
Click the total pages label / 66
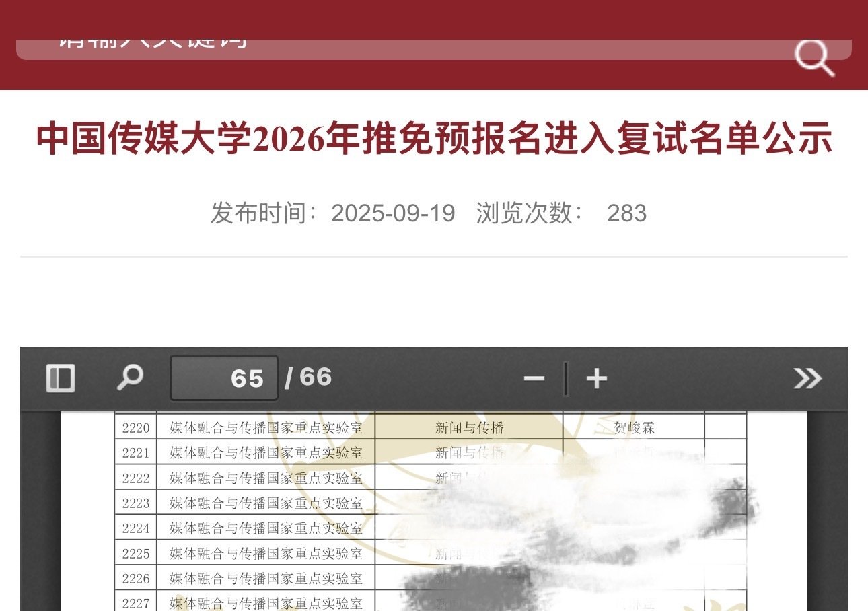(x=308, y=378)
